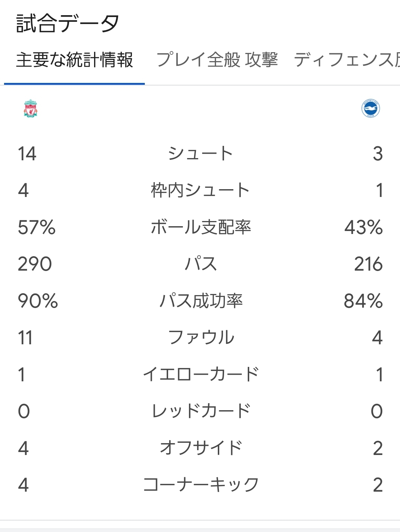Viewport: 400px width, 532px height.
Task: Switch to the プレイ全般 tab
Action: (198, 60)
